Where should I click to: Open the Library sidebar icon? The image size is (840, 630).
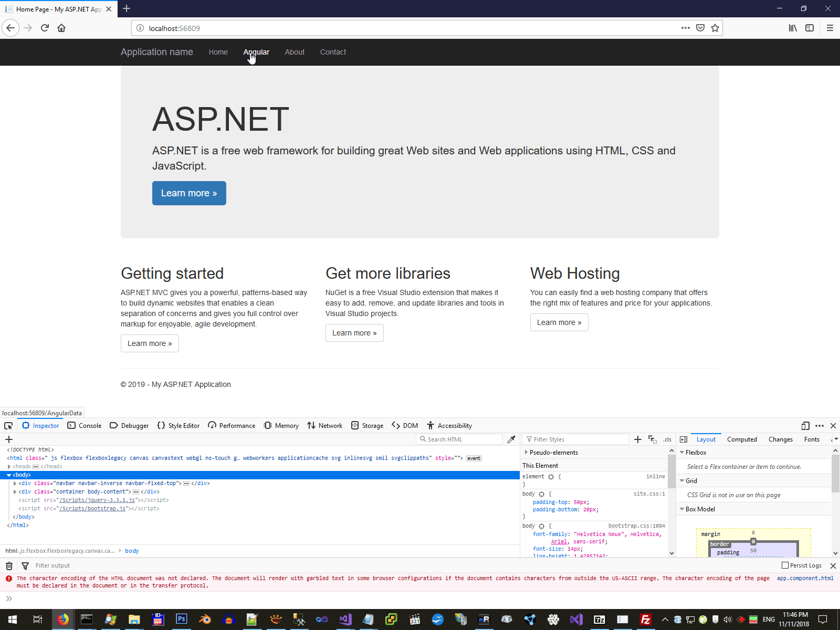pyautogui.click(x=793, y=28)
